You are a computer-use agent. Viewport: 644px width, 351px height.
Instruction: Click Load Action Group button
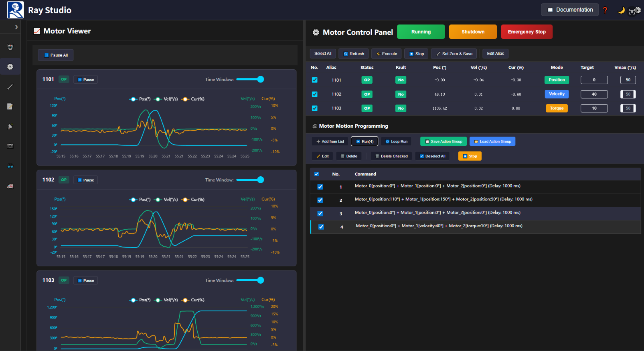click(492, 141)
